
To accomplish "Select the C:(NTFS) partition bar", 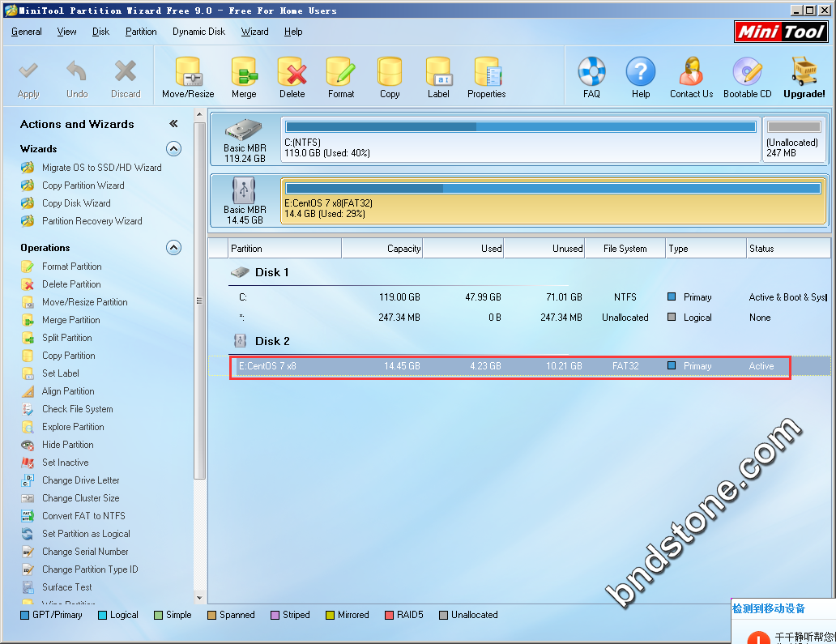I will click(x=520, y=139).
